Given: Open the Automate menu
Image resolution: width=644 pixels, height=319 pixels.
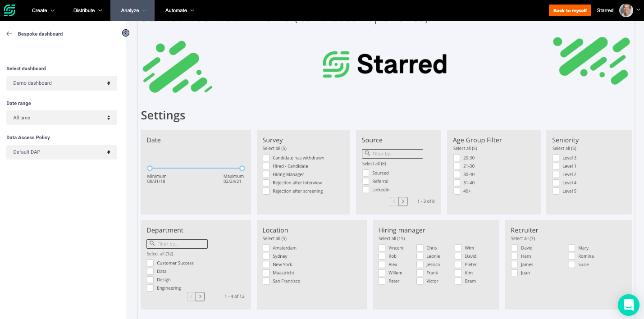Looking at the screenshot, I should click(x=180, y=10).
